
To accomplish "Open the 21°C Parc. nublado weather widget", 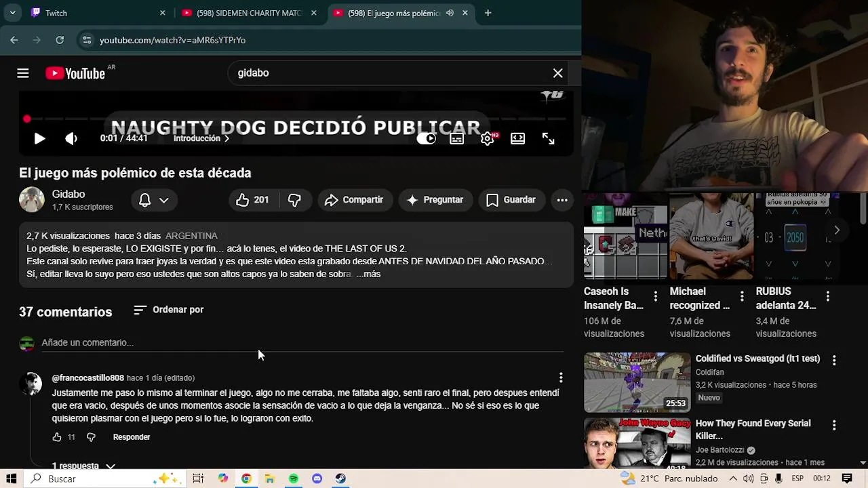I will [669, 479].
